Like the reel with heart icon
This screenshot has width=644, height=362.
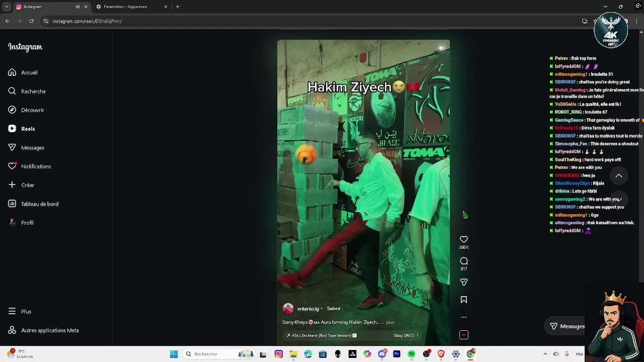click(464, 239)
